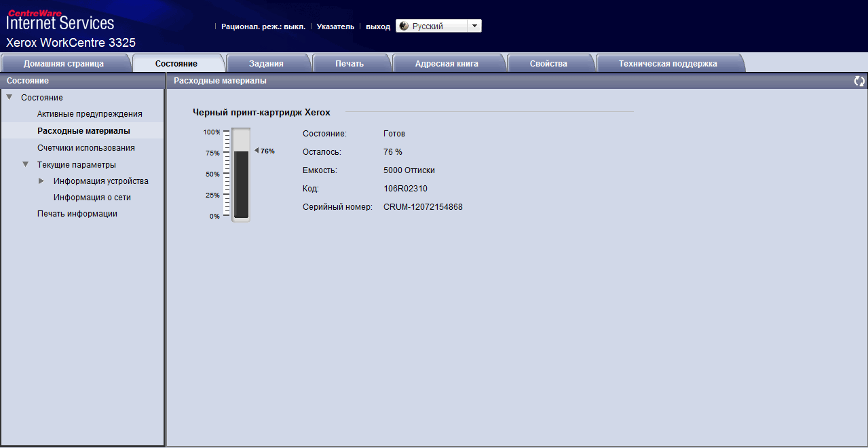Screen dimensions: 868x448
Task: Click the globe icon in language selector
Action: (x=404, y=26)
